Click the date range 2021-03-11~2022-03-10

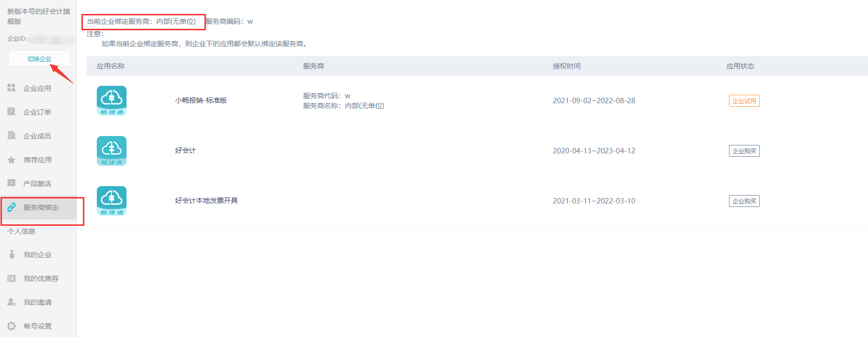tap(594, 201)
